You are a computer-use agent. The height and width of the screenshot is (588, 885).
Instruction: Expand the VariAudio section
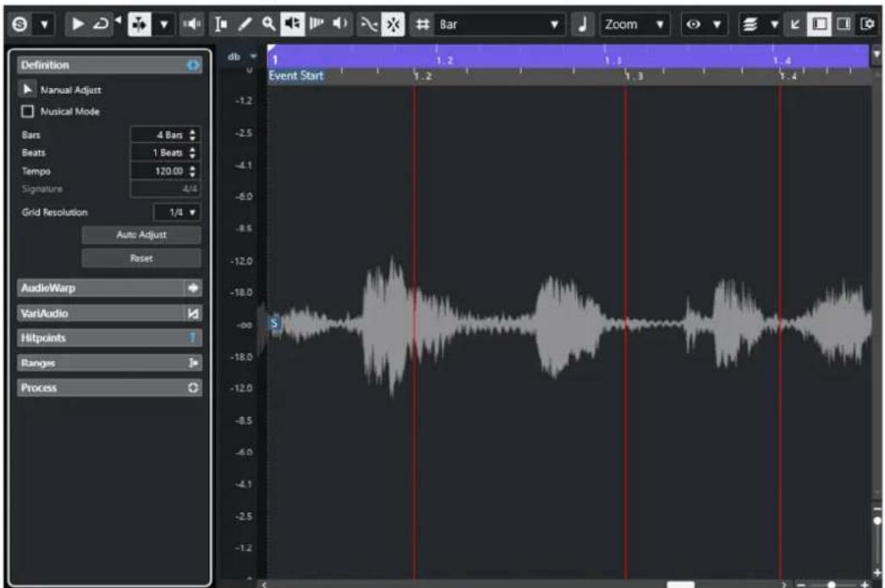click(109, 313)
